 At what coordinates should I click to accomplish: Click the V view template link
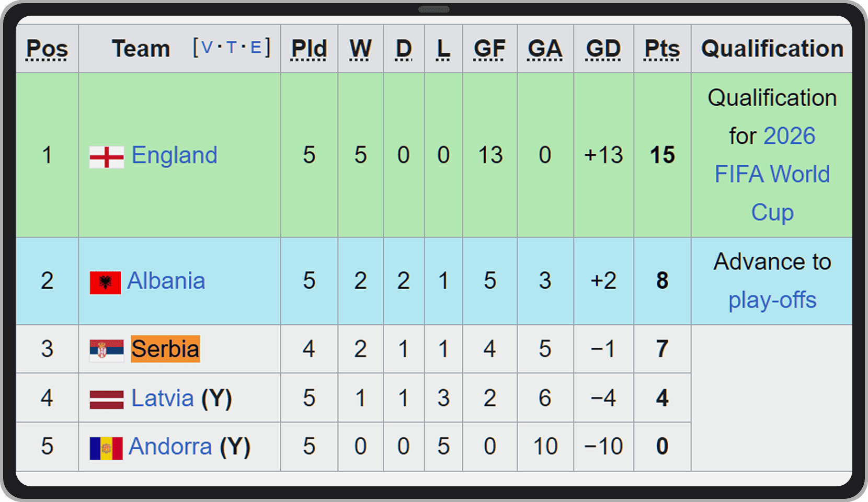[x=207, y=48]
